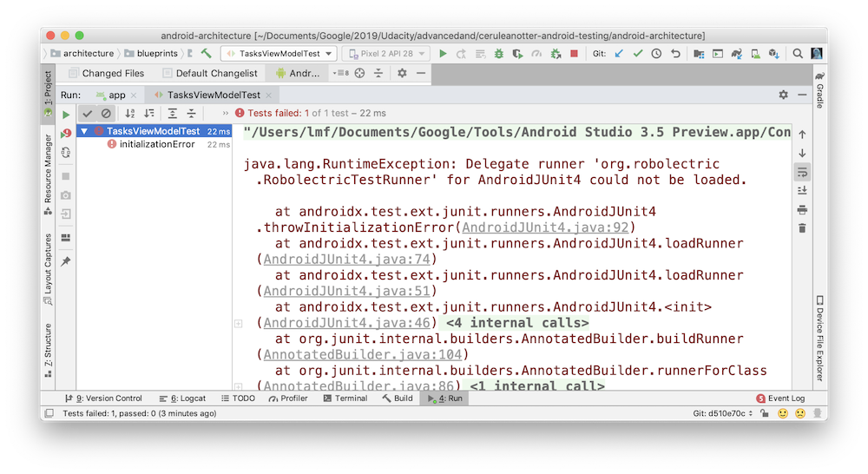Toggle soft-wrap for console output
Viewport: 868px width, 474px height.
tap(802, 171)
